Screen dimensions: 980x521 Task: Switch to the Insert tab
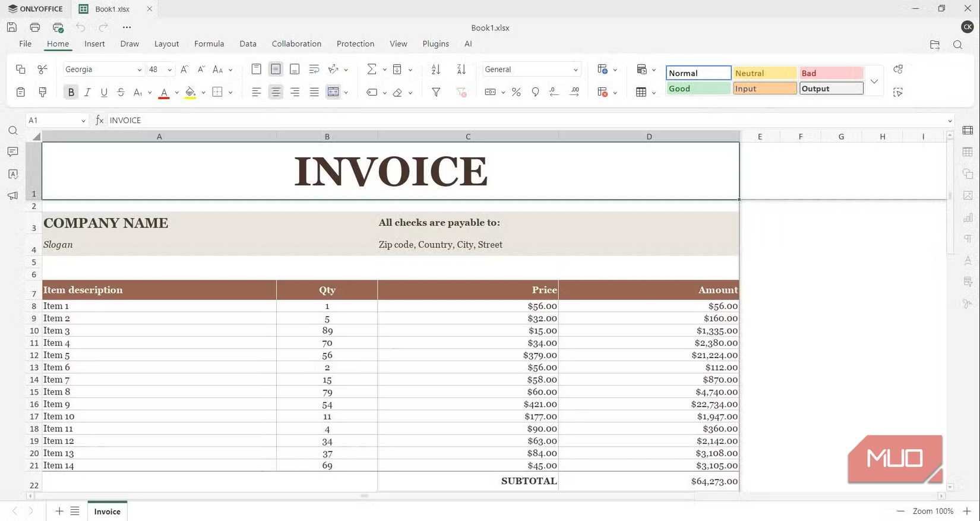pos(94,44)
